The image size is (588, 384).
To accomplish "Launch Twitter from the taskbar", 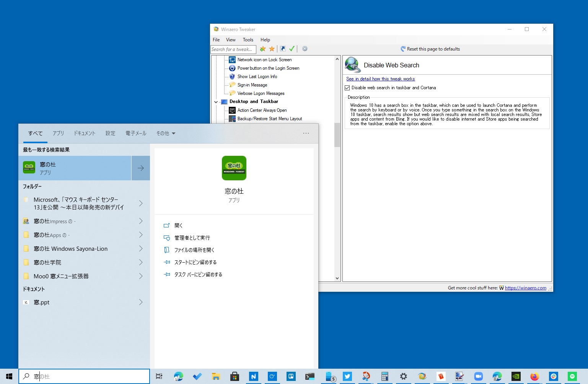I will click(x=347, y=376).
